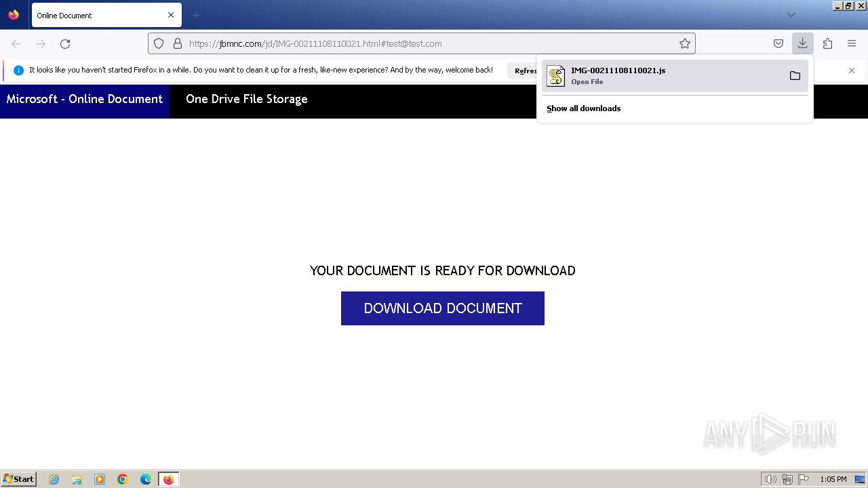868x488 pixels.
Task: Launch Internet Explorer from taskbar
Action: pos(54,479)
